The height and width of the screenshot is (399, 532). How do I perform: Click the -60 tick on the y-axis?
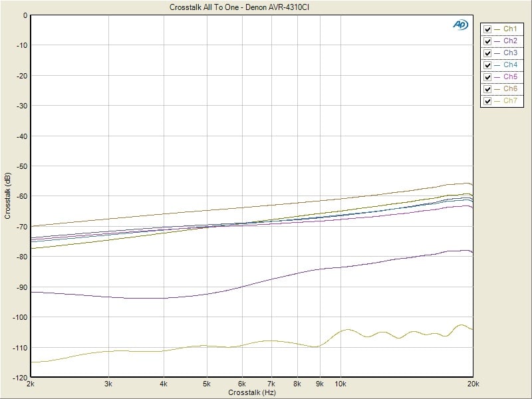coord(23,196)
